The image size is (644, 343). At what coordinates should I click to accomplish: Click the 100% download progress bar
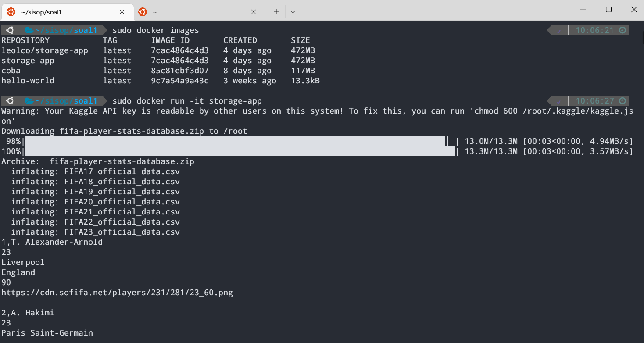tap(239, 151)
